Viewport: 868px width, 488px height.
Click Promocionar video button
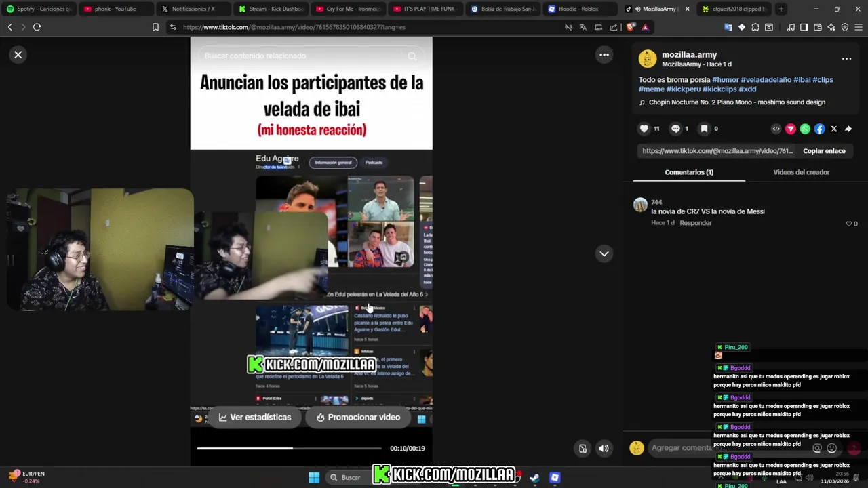click(358, 418)
